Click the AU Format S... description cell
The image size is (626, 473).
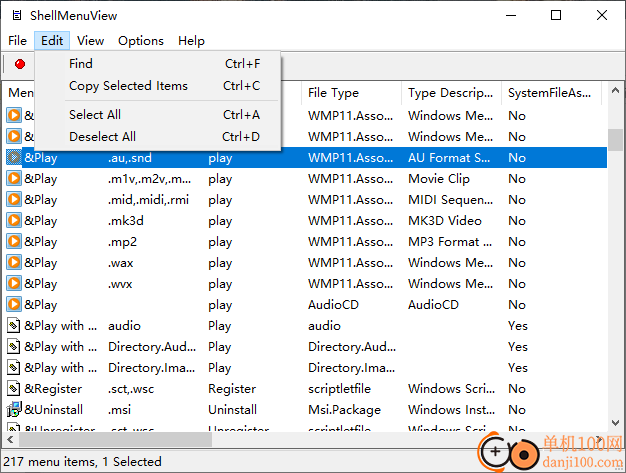(x=449, y=158)
